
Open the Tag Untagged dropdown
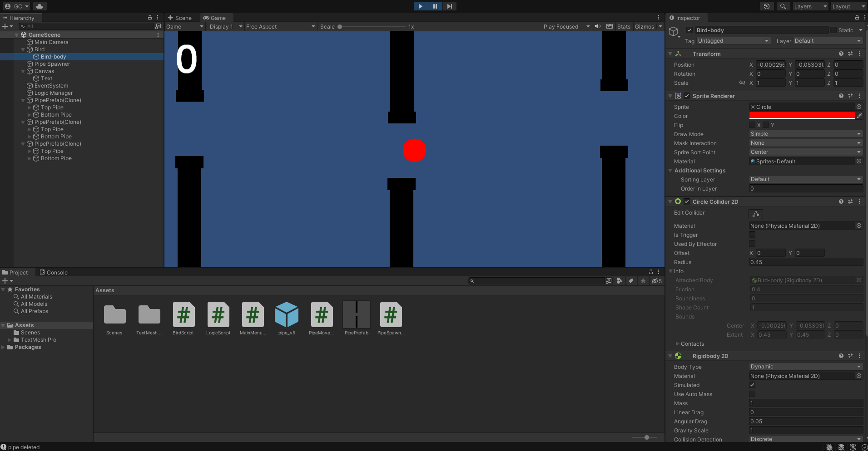click(733, 41)
